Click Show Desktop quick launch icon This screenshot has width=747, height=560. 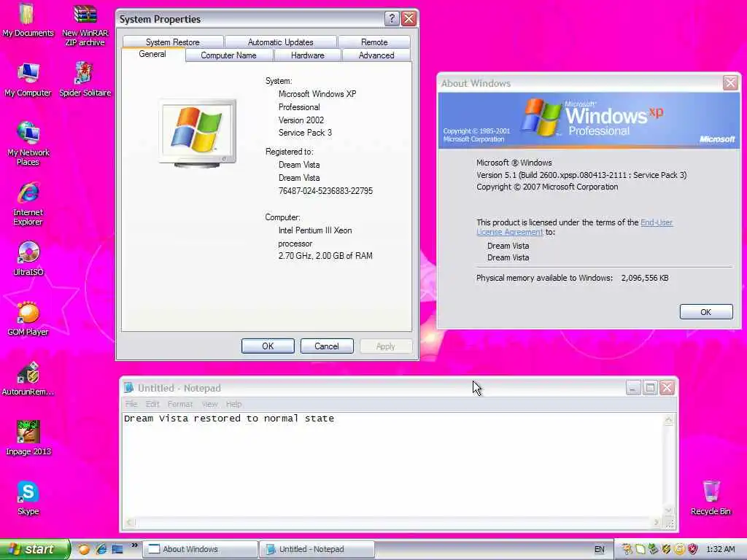(x=117, y=549)
